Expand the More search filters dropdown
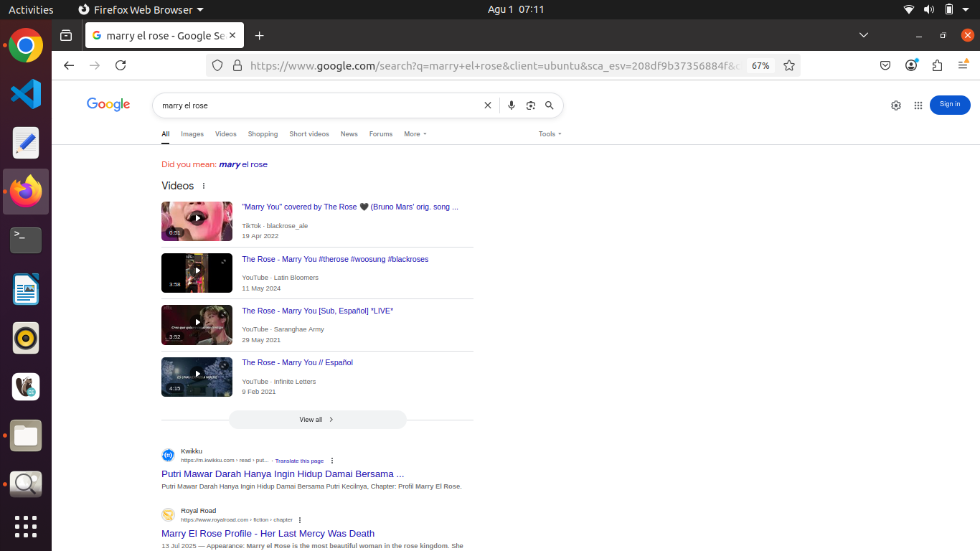Viewport: 980px width, 551px height. [x=415, y=134]
